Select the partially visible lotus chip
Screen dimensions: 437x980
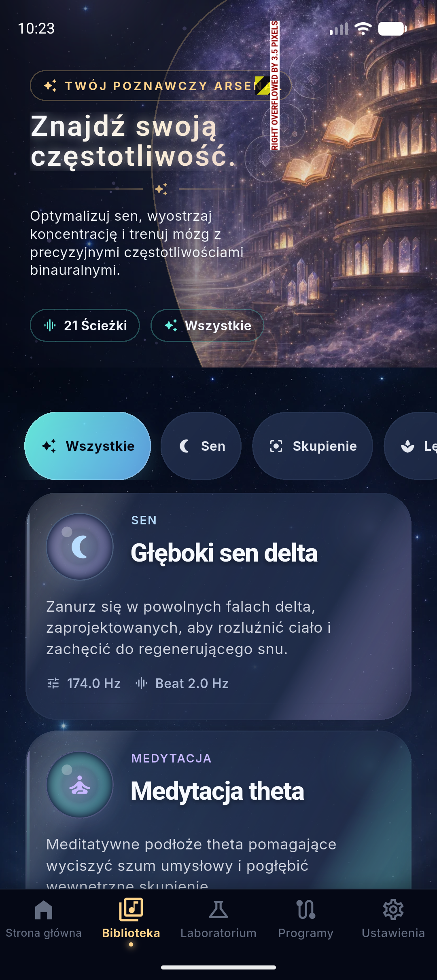411,446
